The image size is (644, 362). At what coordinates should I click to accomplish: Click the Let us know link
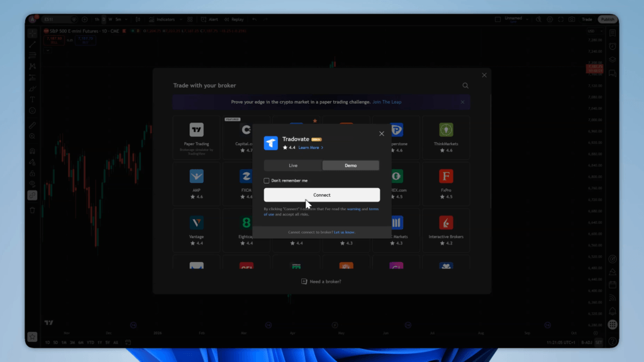[344, 232]
